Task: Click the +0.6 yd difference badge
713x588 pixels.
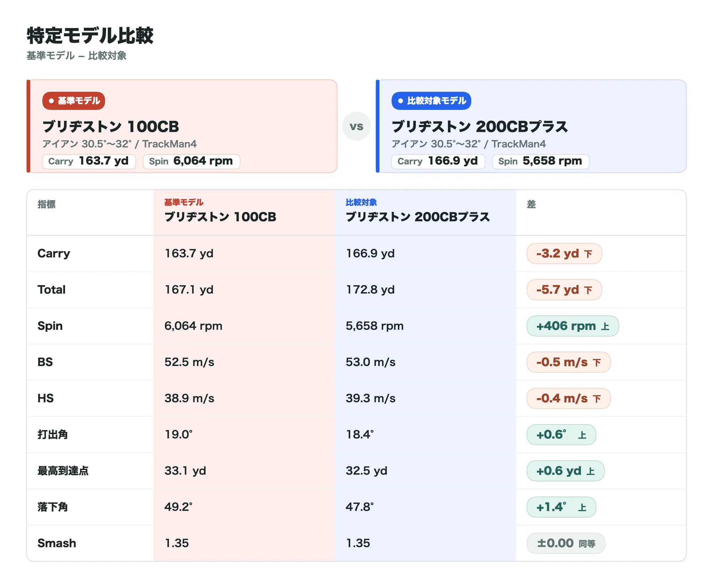Action: (x=565, y=471)
